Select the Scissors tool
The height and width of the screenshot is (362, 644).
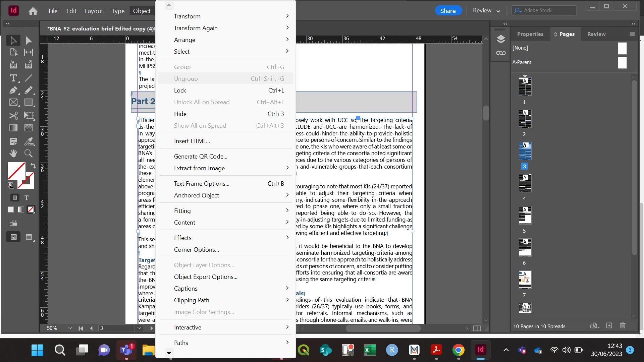13,116
